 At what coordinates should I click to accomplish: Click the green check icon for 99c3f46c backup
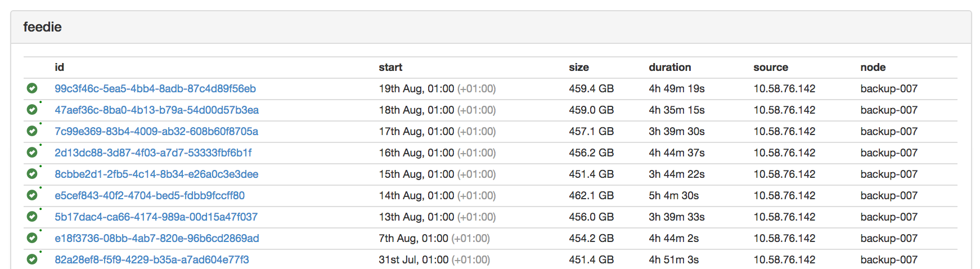point(32,88)
